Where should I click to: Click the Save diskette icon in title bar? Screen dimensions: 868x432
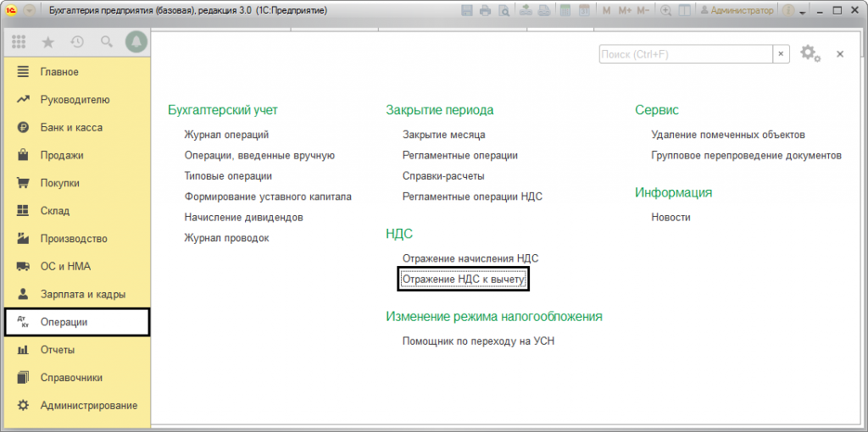(x=467, y=11)
